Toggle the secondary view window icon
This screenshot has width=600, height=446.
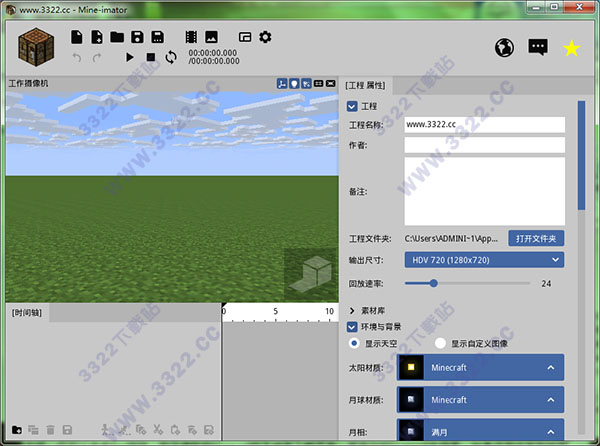tap(245, 37)
